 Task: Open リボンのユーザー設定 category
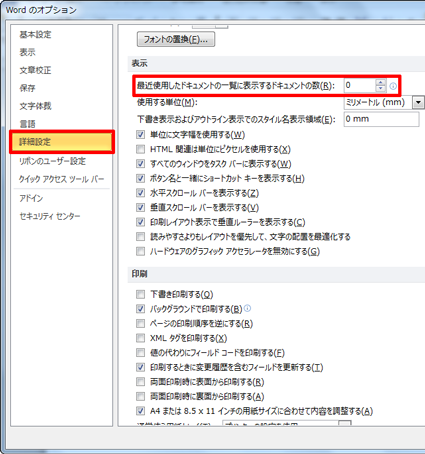click(52, 161)
